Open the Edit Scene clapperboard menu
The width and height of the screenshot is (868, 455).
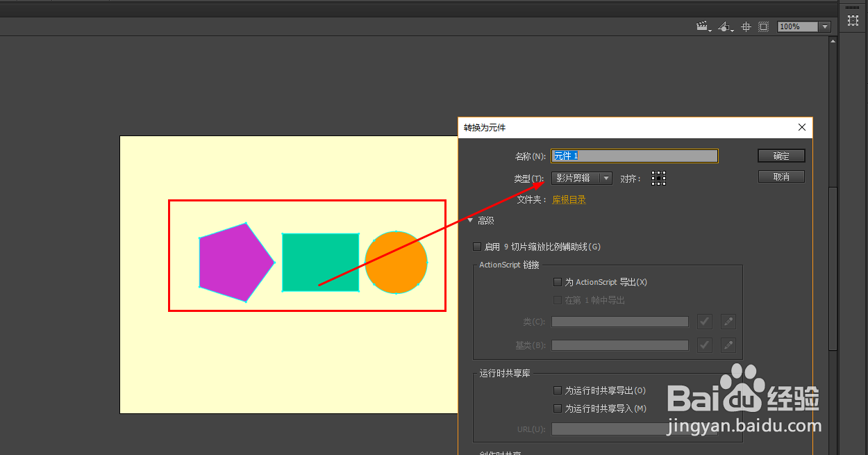point(704,26)
